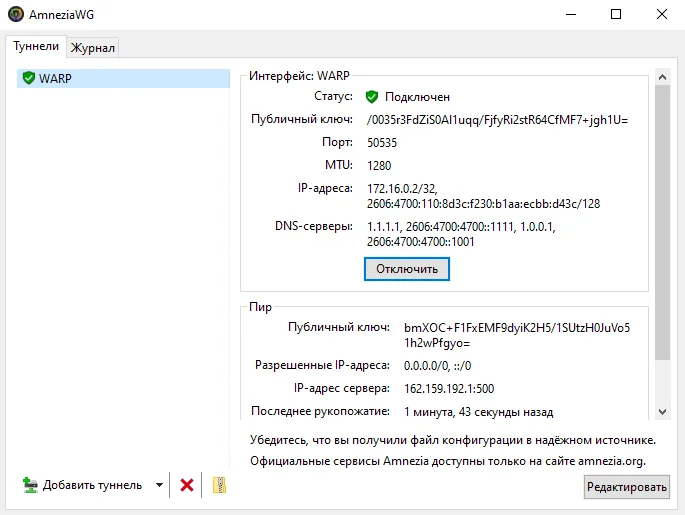Click the scrollbar down arrow
Screen dimensions: 685x515
pos(662,411)
